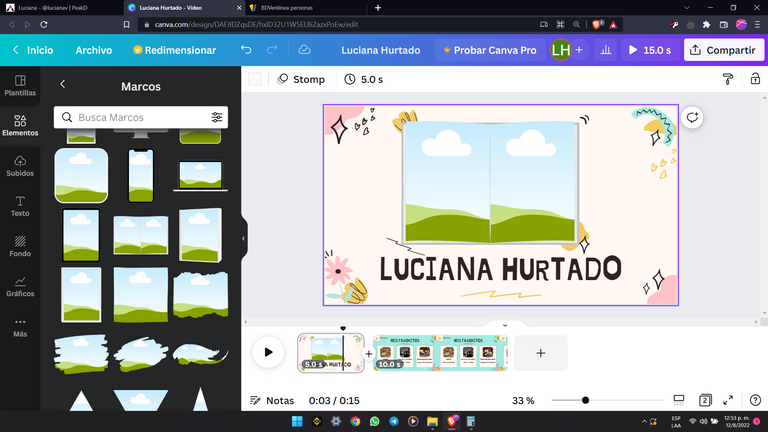The image size is (768, 432).
Task: Select the LUCIANA HURTADO title text on canvas
Action: click(x=501, y=268)
